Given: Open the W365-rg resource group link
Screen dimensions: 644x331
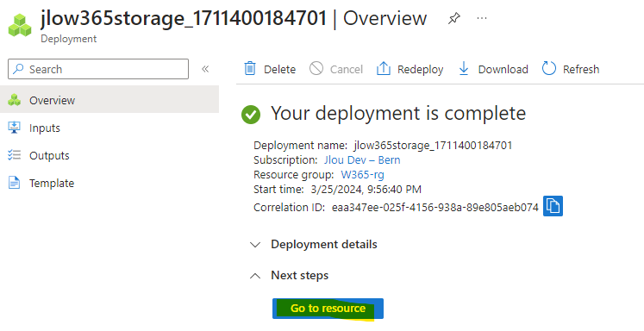Looking at the screenshot, I should click(362, 174).
